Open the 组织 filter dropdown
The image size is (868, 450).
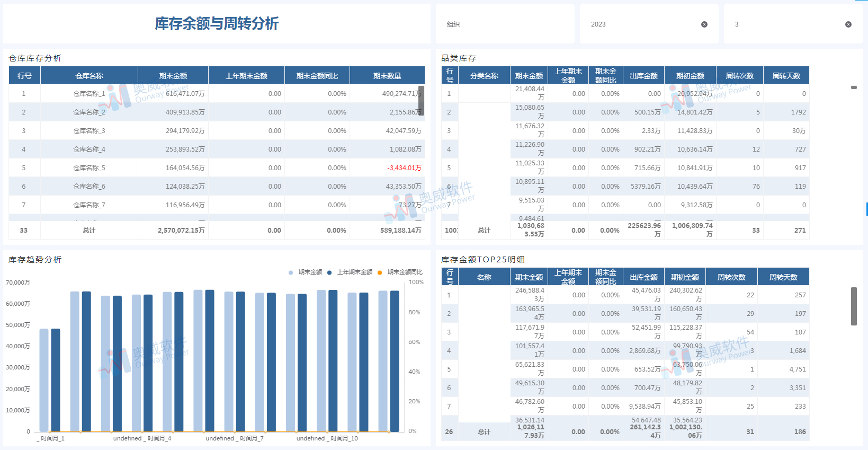[x=505, y=24]
